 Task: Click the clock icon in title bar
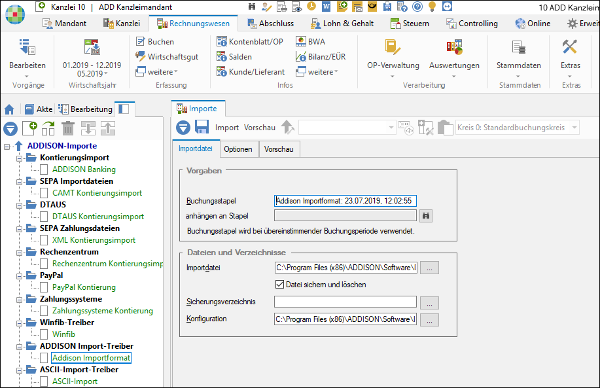point(311,6)
